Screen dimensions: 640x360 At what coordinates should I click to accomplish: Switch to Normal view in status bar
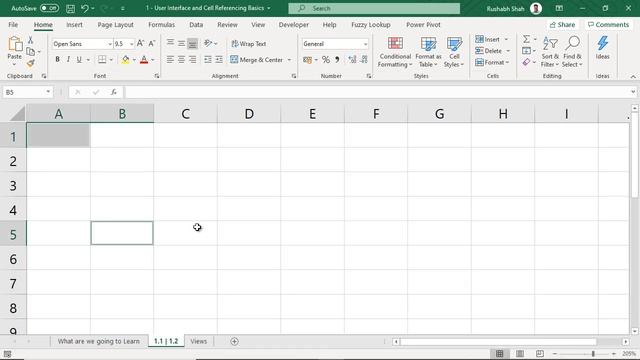pos(500,354)
